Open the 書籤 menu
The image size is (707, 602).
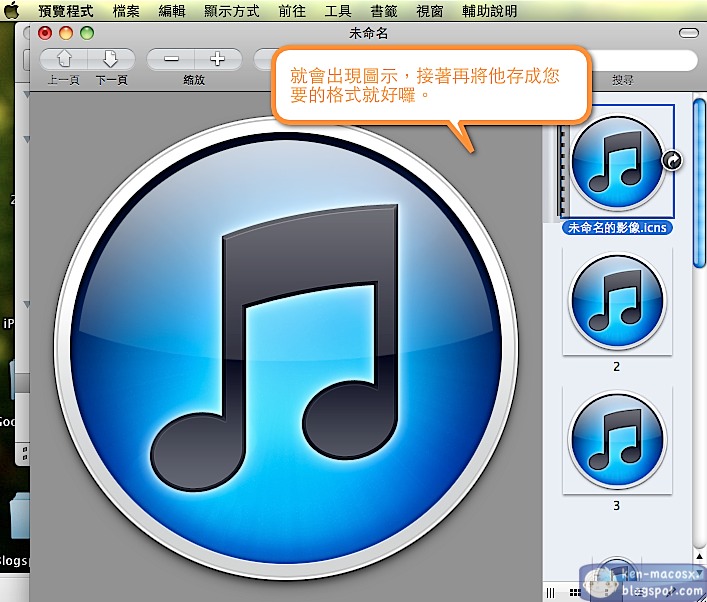[384, 11]
